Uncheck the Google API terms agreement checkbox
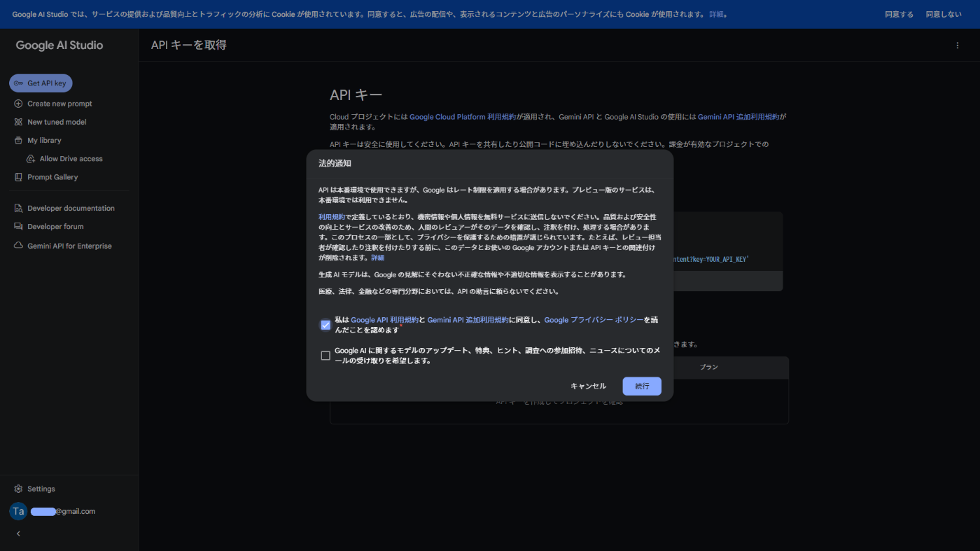This screenshot has width=980, height=551. (325, 325)
